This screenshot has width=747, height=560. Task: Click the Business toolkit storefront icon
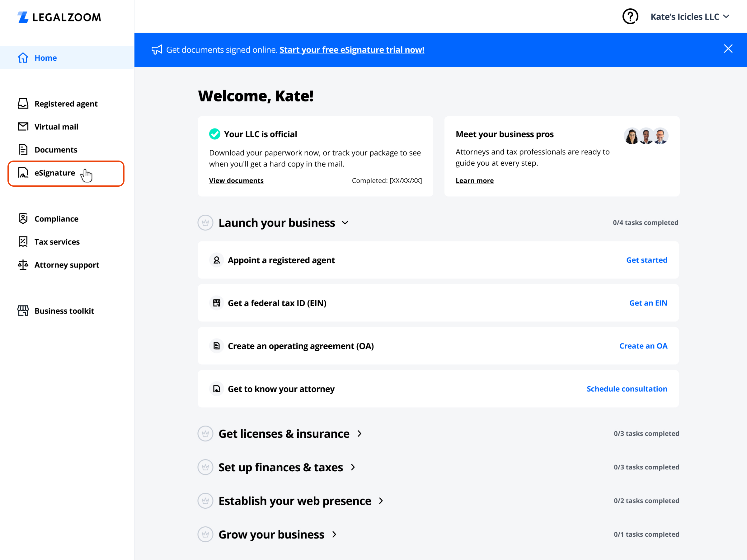click(23, 310)
